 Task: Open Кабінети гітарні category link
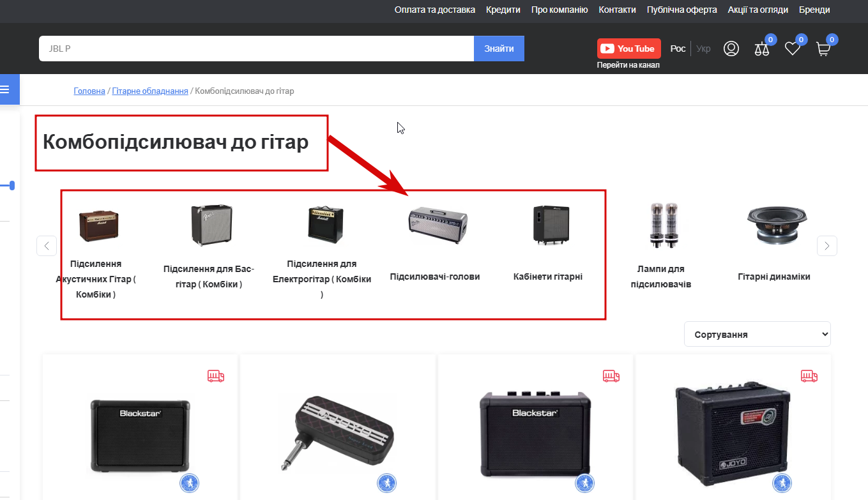548,277
